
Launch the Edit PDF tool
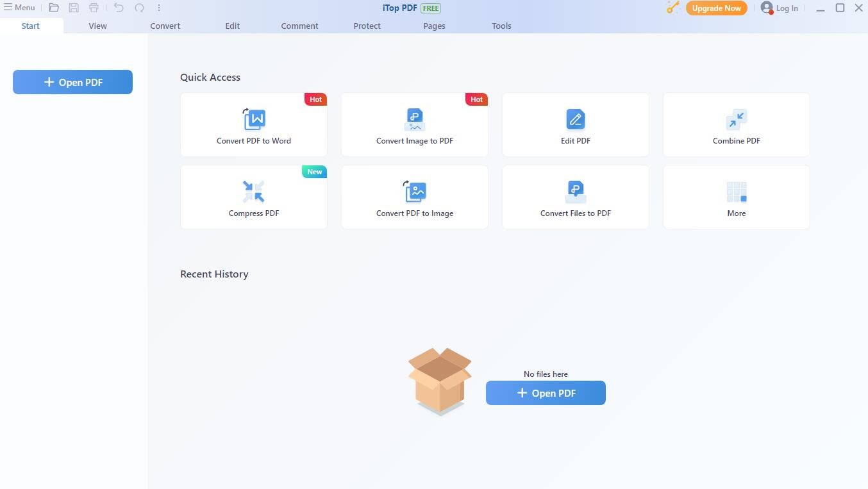(x=575, y=125)
